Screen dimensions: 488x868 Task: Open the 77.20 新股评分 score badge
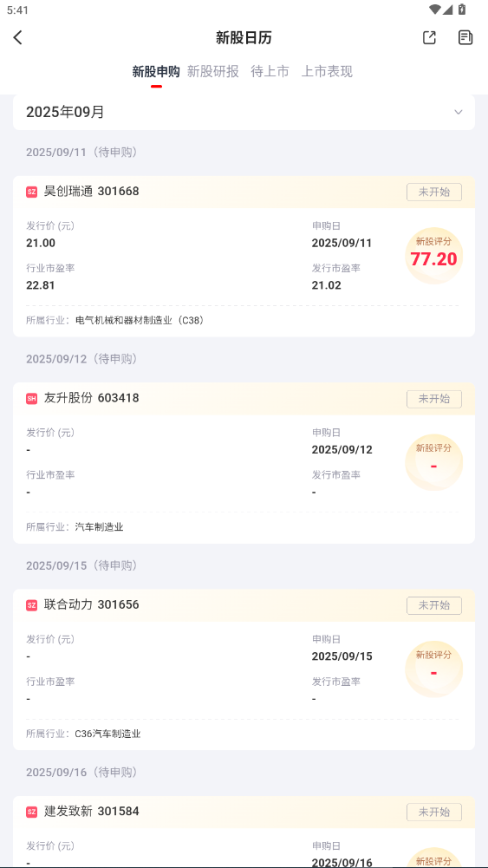[x=433, y=256]
